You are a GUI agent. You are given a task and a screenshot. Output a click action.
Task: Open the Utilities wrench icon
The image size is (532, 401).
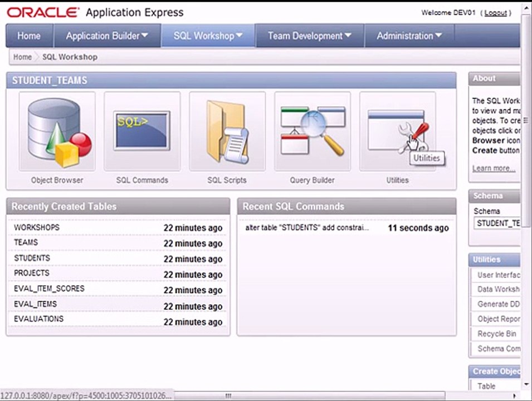(398, 131)
